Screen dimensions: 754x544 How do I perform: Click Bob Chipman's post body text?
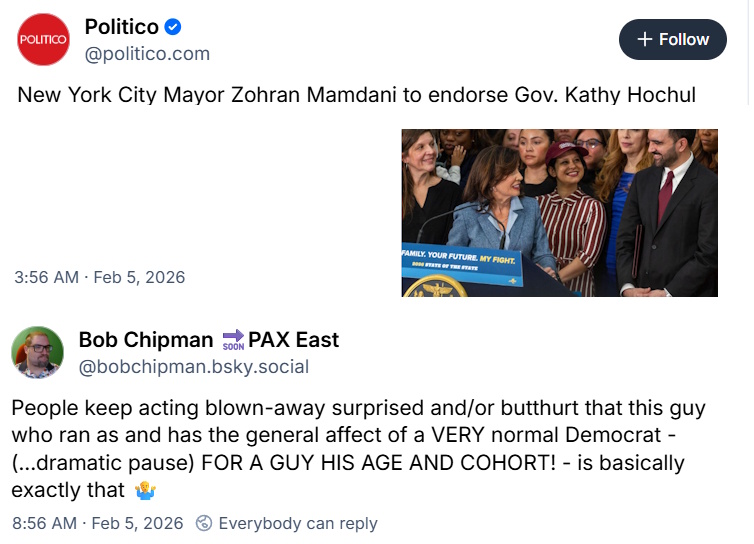point(358,449)
